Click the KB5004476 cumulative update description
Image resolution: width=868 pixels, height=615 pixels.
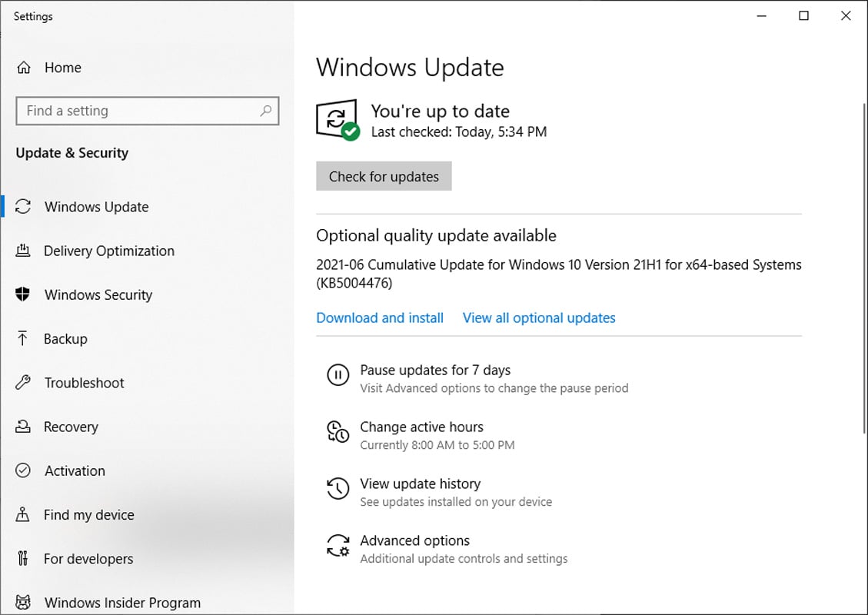(x=559, y=274)
